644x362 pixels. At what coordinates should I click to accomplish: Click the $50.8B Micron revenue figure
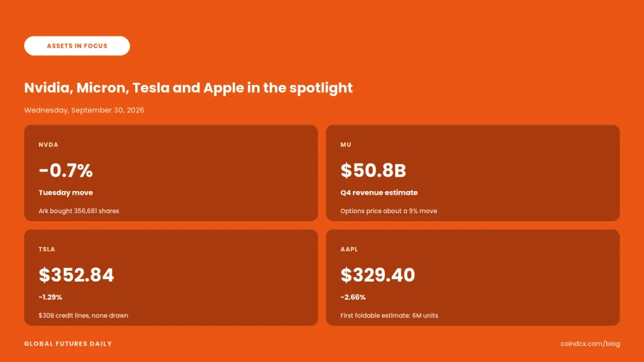pos(373,170)
